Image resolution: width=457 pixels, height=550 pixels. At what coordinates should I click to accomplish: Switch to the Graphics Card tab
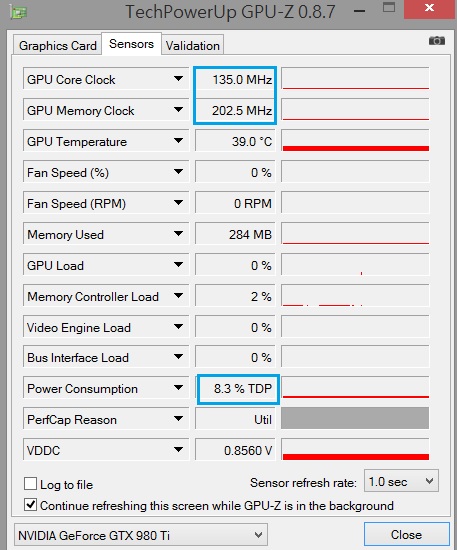(x=58, y=45)
